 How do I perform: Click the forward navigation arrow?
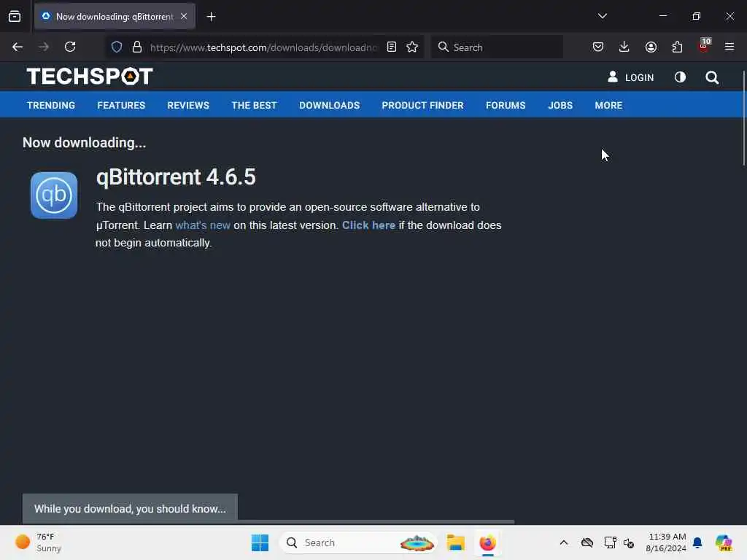click(44, 47)
